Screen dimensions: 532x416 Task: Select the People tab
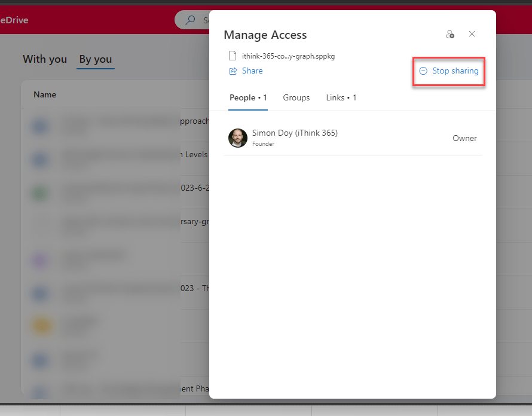[248, 97]
